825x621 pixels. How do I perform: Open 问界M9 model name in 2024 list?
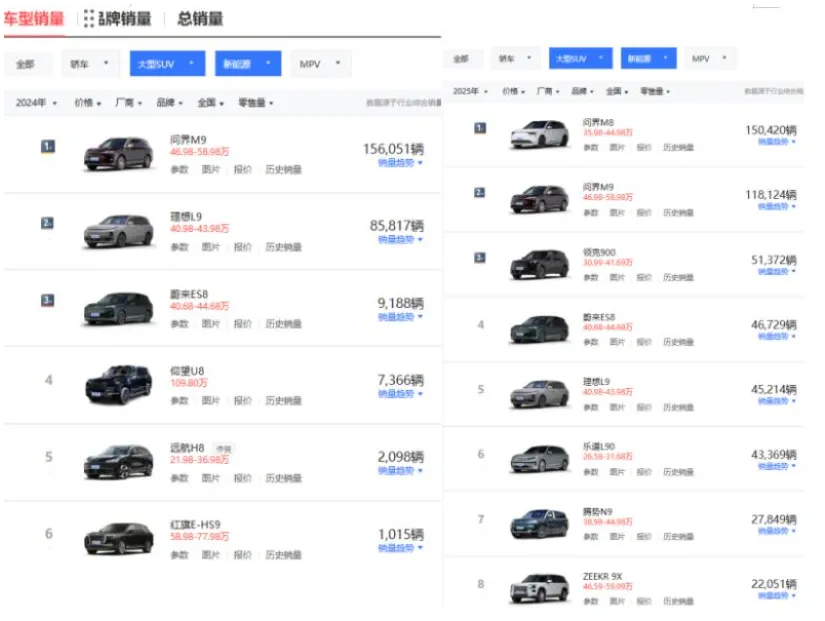coord(188,139)
